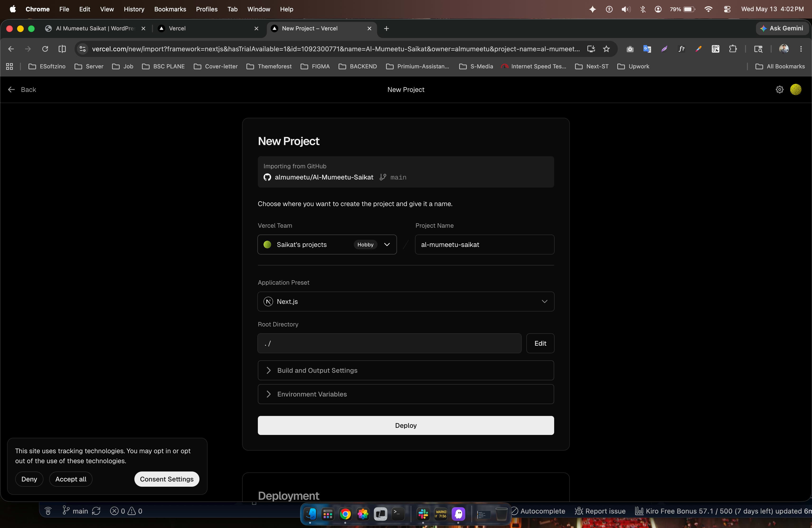Click the Wi-Fi status icon

click(708, 9)
